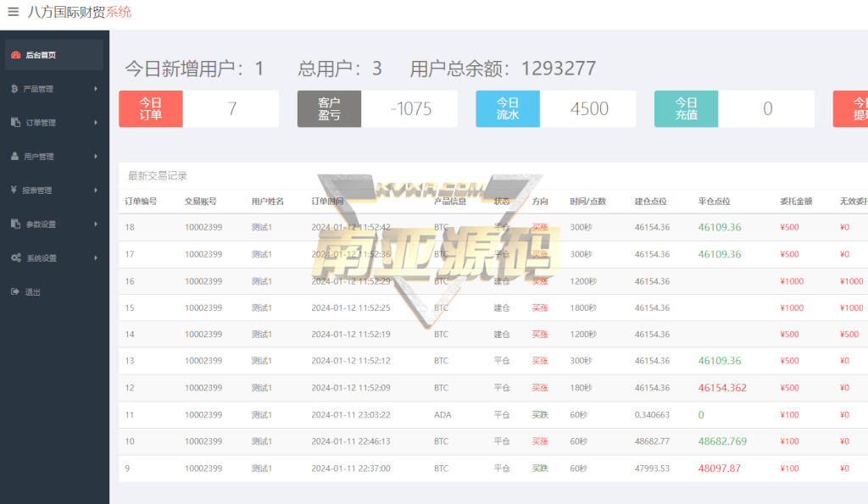This screenshot has height=504, width=868.
Task: Select the 参数设置 menu label
Action: click(41, 224)
